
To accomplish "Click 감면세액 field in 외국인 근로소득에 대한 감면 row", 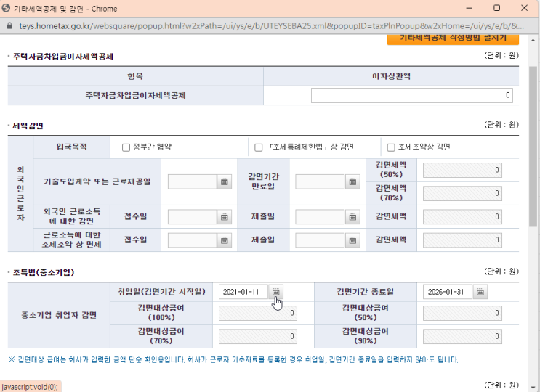I will pyautogui.click(x=462, y=217).
